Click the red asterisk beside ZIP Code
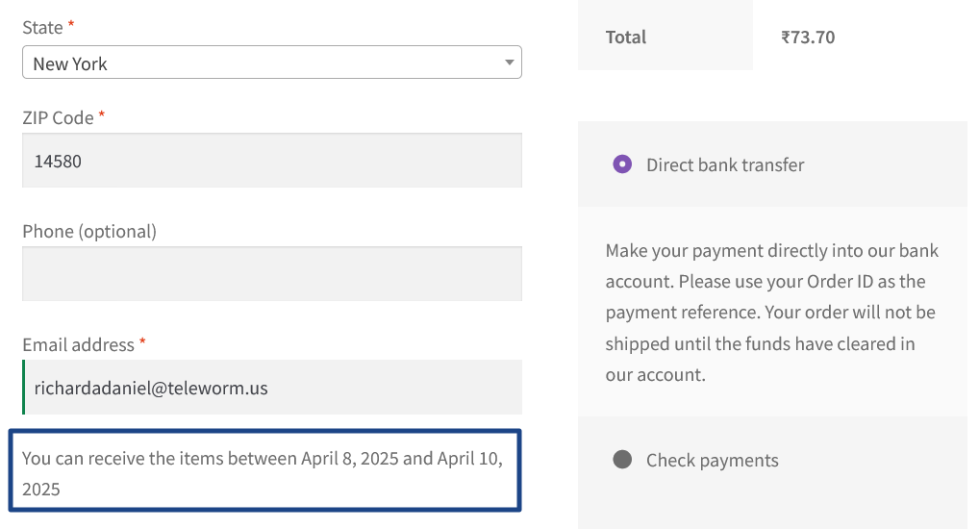Viewport: 979px width, 529px height. [102, 116]
